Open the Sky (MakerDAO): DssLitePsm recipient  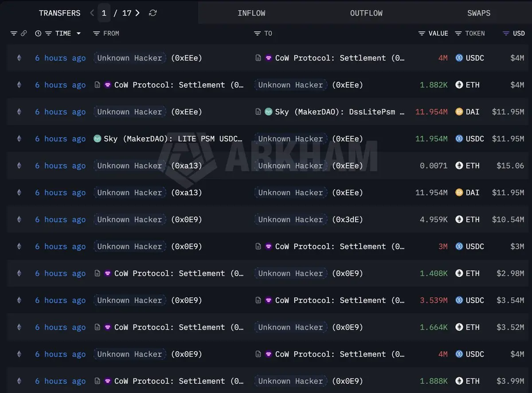[340, 112]
